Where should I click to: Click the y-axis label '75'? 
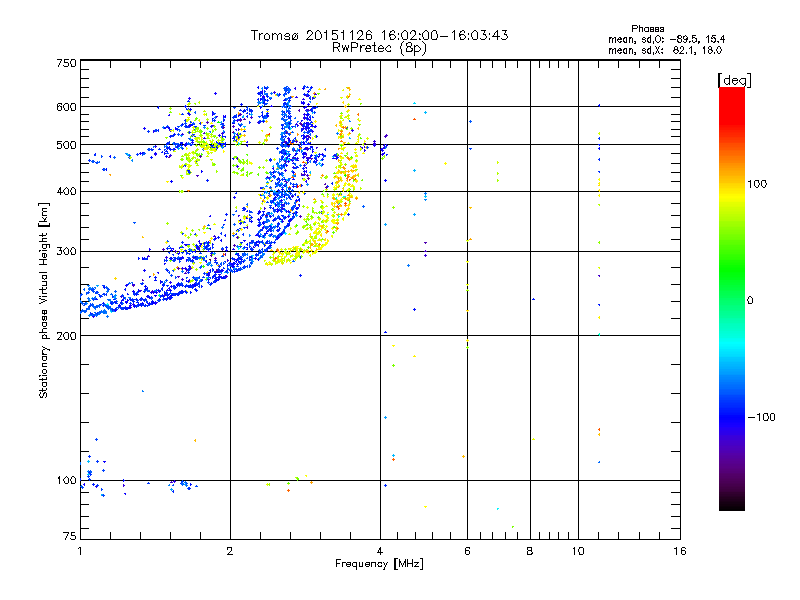point(70,536)
